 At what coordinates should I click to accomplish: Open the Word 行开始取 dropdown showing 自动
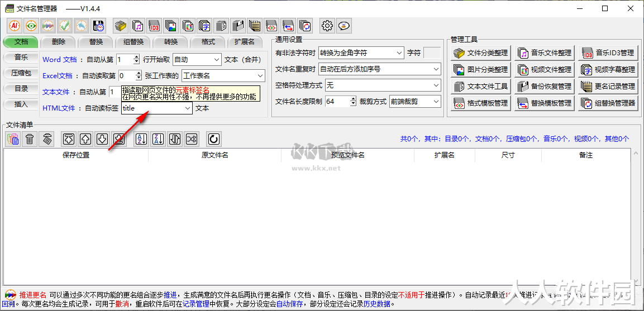coord(197,60)
